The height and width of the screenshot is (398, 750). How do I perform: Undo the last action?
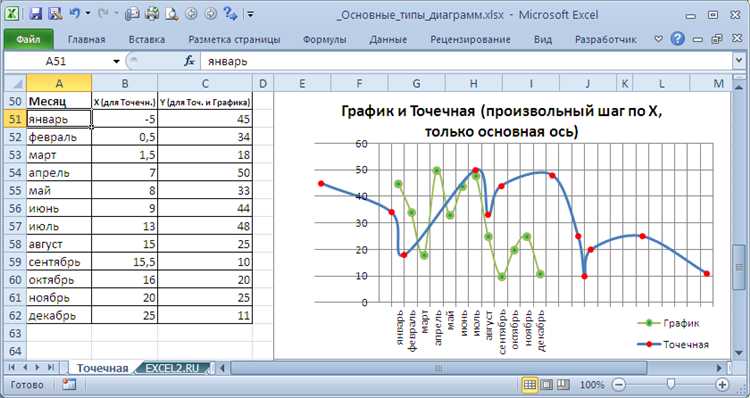75,14
